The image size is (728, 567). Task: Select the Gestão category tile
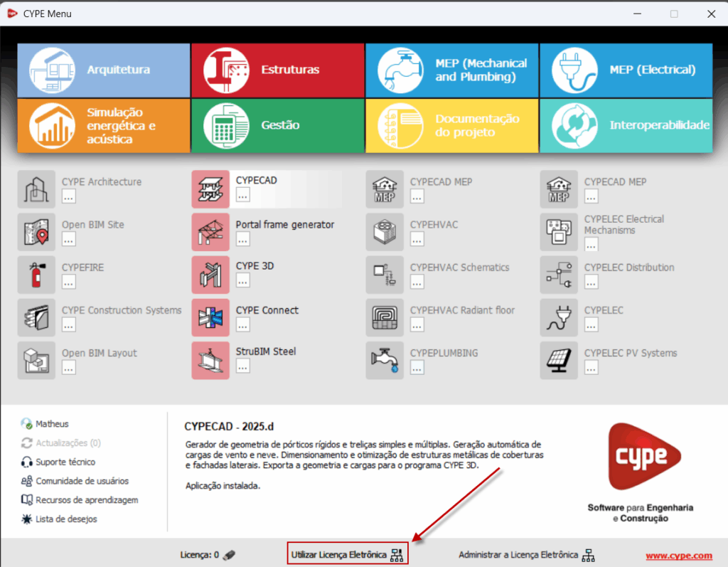278,125
